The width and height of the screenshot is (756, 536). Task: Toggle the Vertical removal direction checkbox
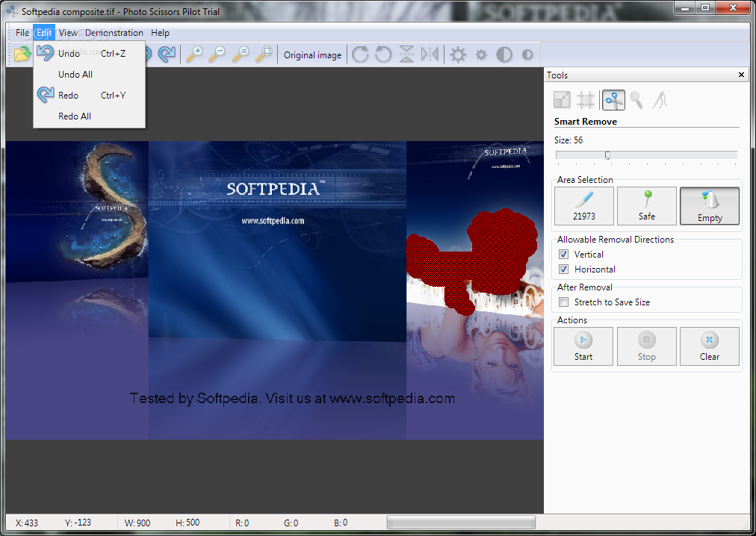pyautogui.click(x=563, y=254)
